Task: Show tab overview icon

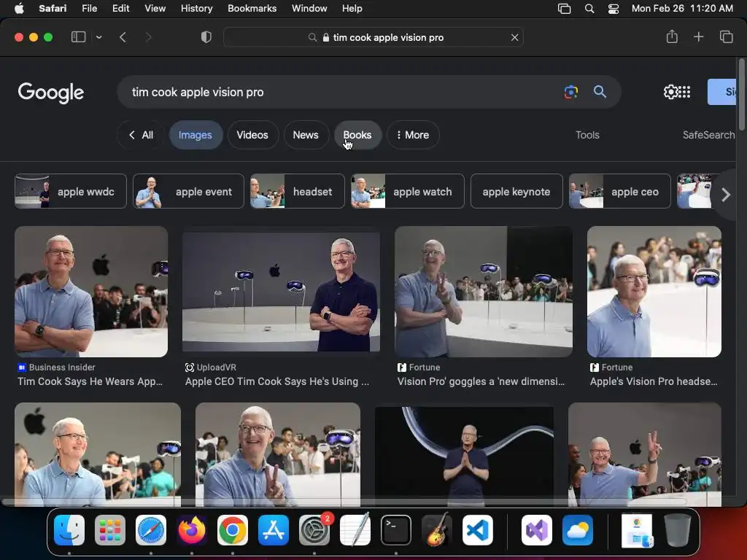Action: pyautogui.click(x=726, y=36)
